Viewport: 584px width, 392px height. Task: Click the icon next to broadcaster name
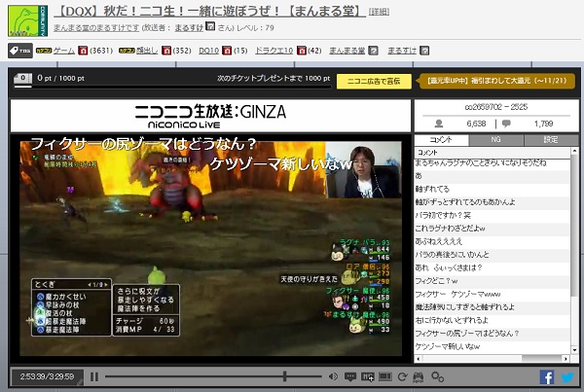[210, 26]
